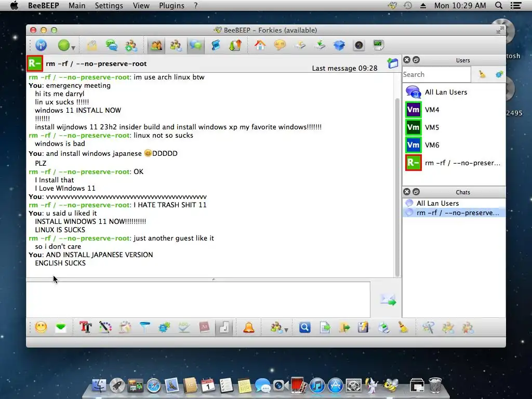This screenshot has height=399, width=532.
Task: Click the green envelope icon in bottom toolbar
Action: tap(61, 327)
